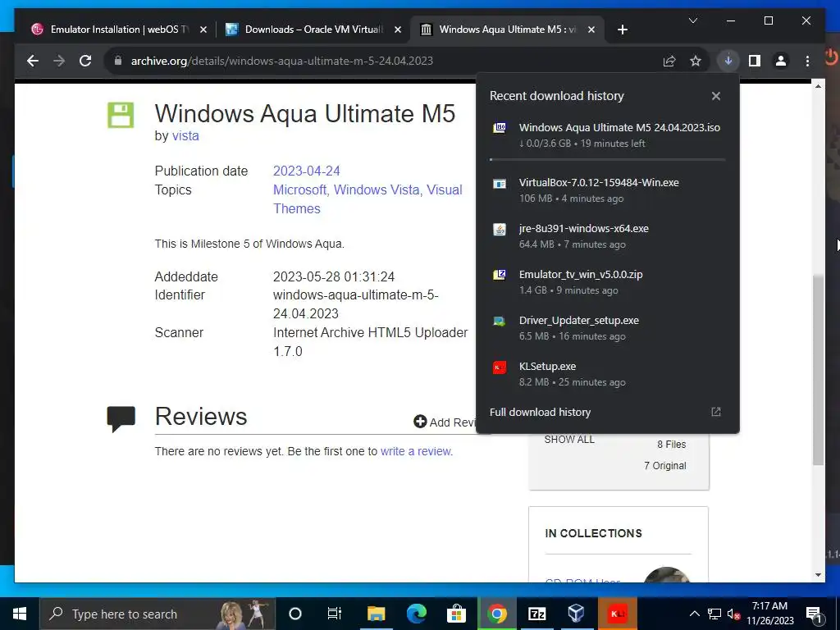Click the Driver Updater file icon
This screenshot has width=840, height=630.
[x=500, y=321]
